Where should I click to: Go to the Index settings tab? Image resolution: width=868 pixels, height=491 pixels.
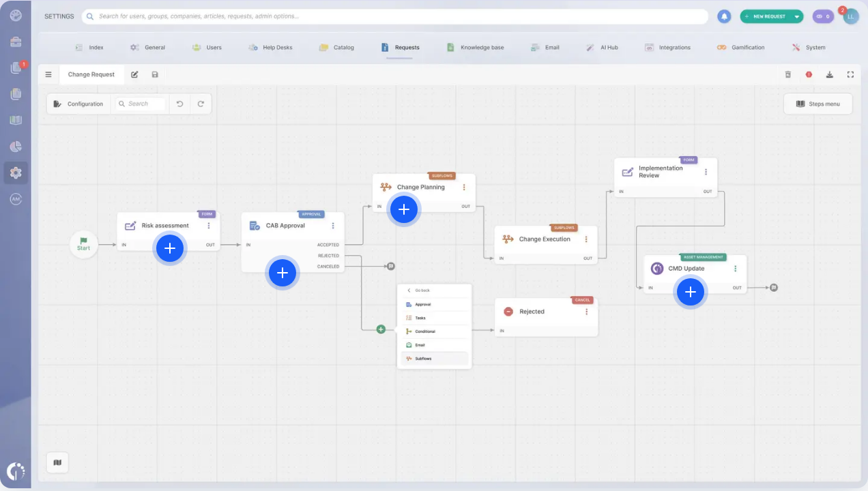[89, 48]
